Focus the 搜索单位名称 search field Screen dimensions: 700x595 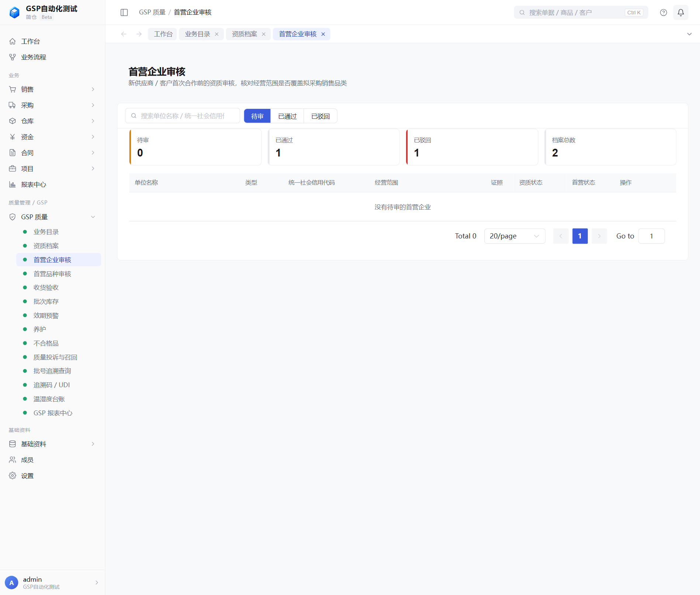pyautogui.click(x=183, y=116)
